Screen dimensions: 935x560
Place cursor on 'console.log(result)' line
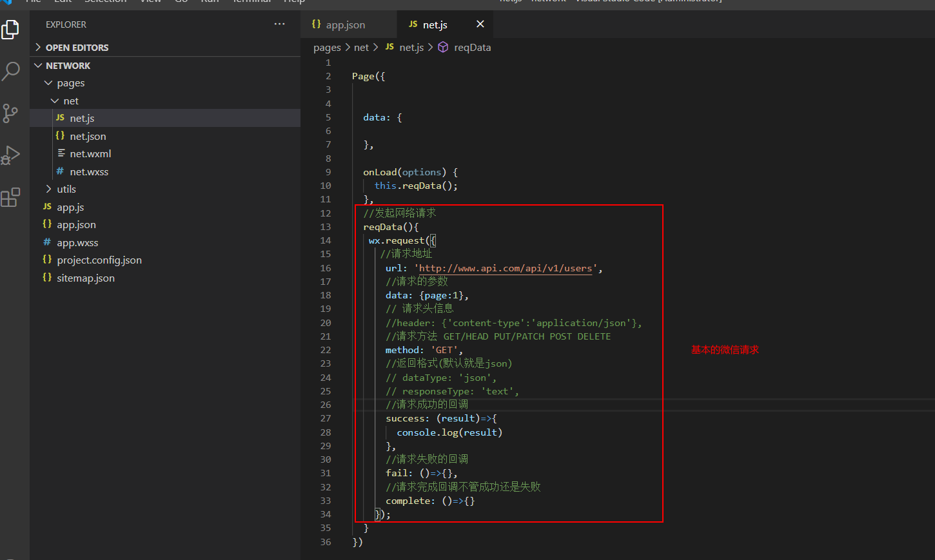click(449, 432)
